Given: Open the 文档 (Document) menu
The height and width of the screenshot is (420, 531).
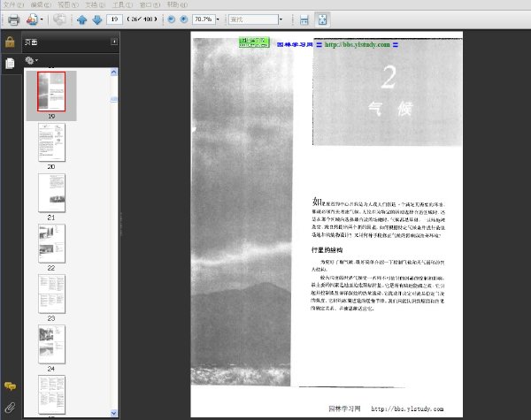Looking at the screenshot, I should click(x=95, y=4).
